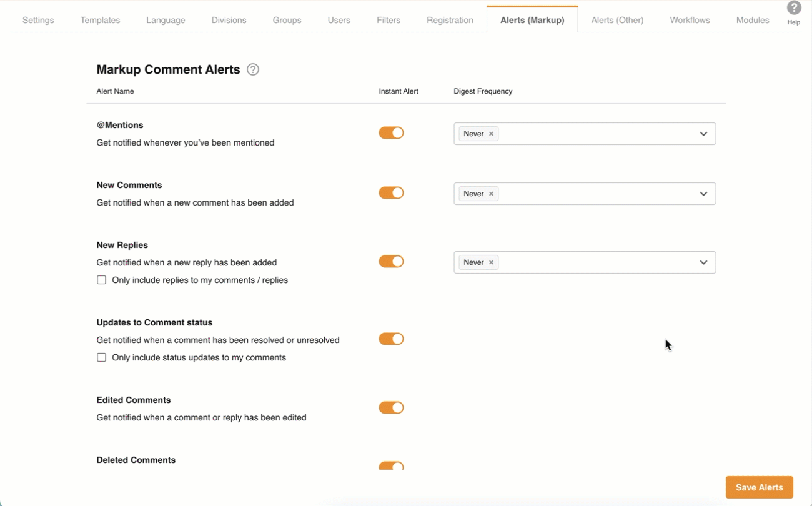Image resolution: width=812 pixels, height=506 pixels.
Task: Remove the Never tag in @Mentions digest
Action: (492, 134)
